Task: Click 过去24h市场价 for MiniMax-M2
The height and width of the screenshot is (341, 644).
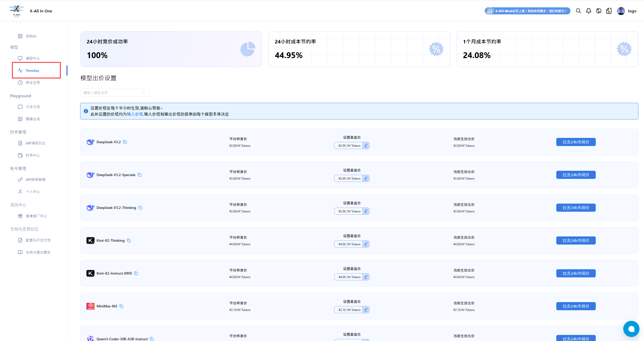Action: (x=576, y=306)
